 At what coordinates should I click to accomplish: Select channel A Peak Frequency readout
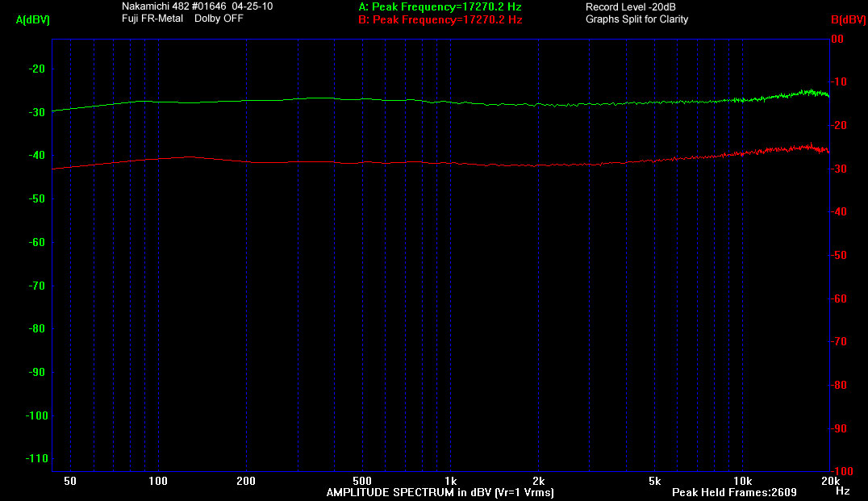pyautogui.click(x=440, y=6)
